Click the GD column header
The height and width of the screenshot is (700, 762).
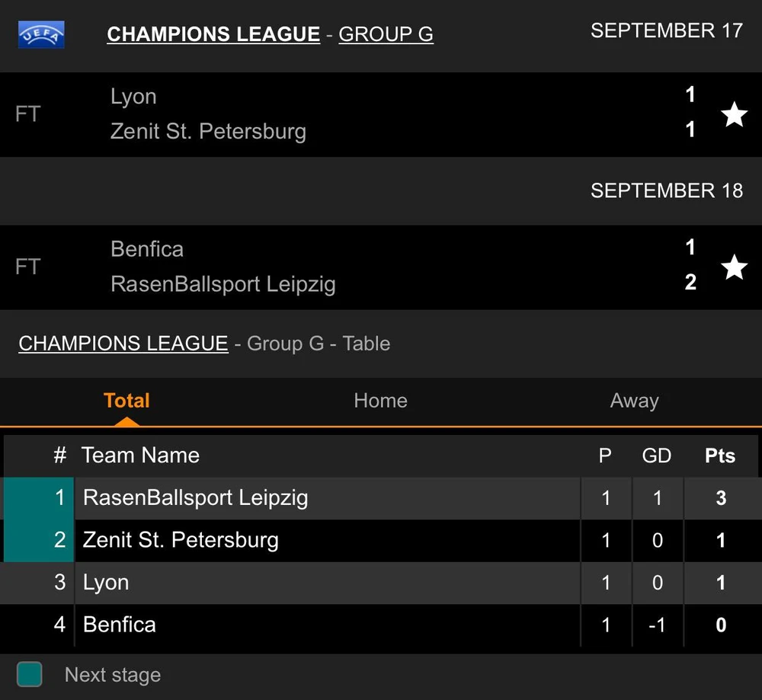(656, 455)
